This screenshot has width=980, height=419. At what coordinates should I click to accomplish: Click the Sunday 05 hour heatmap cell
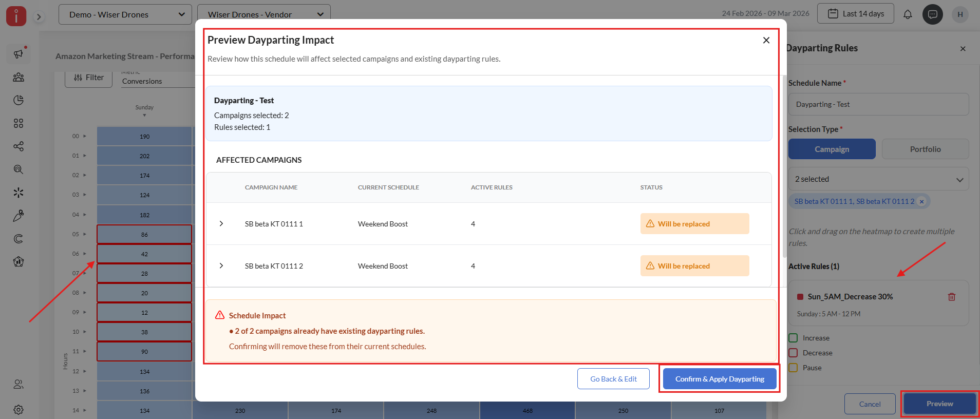[144, 235]
